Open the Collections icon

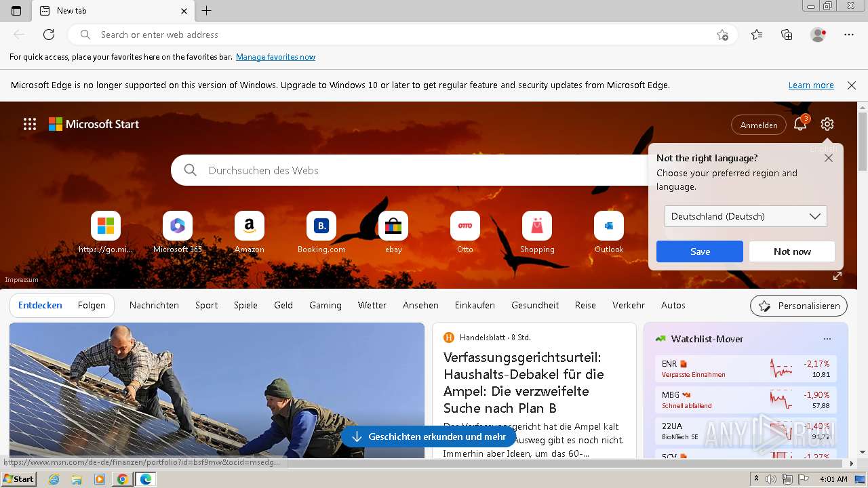pos(787,35)
